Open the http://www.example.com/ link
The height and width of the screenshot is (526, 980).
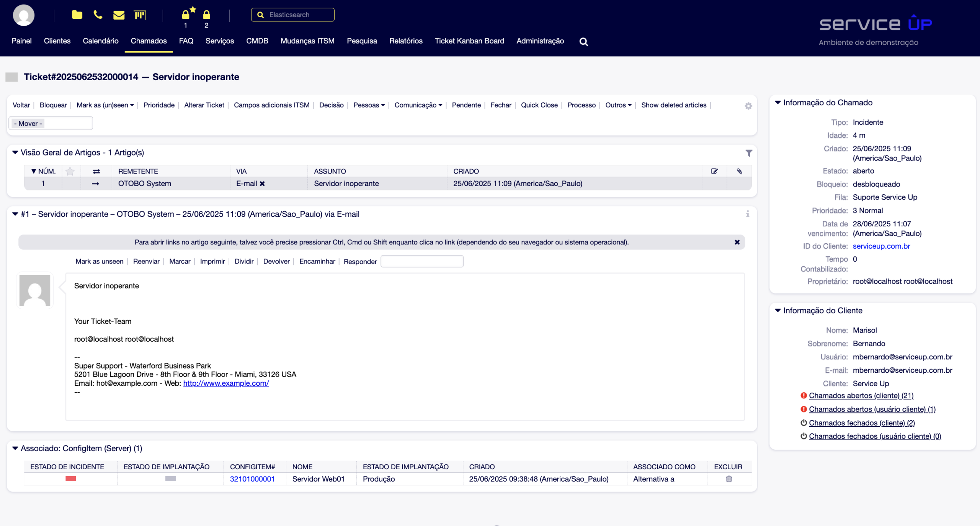click(226, 383)
